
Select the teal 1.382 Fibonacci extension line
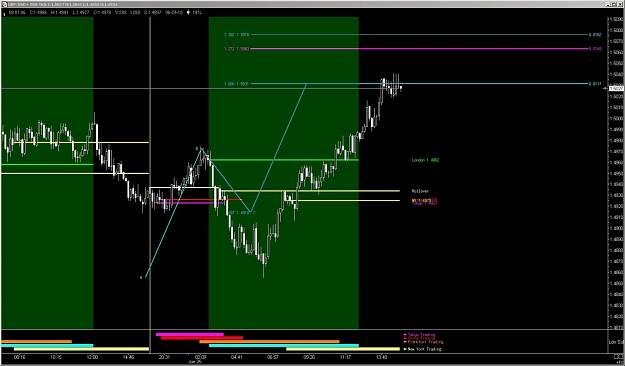point(419,35)
